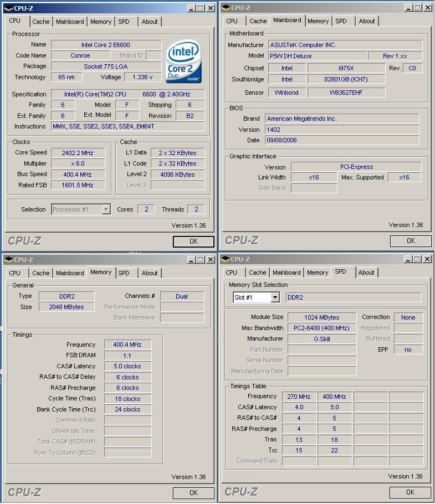Click the CPU-Z title icon in top-left window
The image size is (435, 504).
click(9, 8)
